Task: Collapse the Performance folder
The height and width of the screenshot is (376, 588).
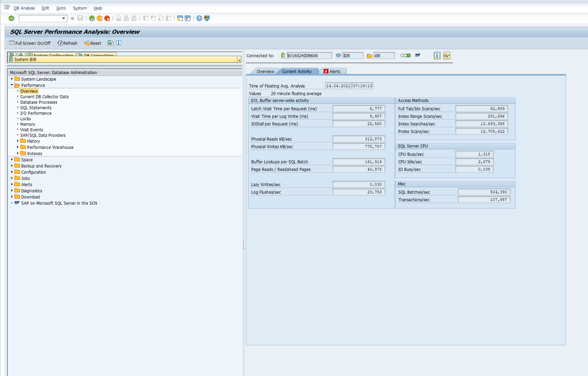Action: (12, 85)
